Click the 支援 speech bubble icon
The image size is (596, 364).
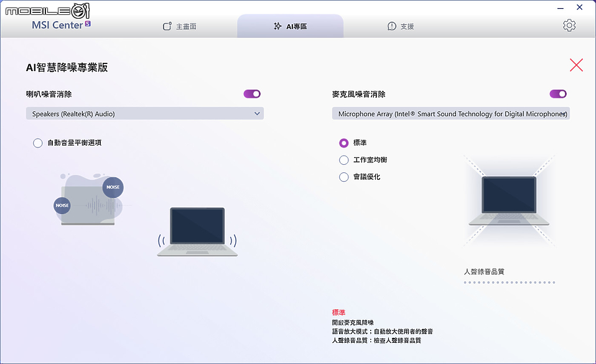[391, 26]
